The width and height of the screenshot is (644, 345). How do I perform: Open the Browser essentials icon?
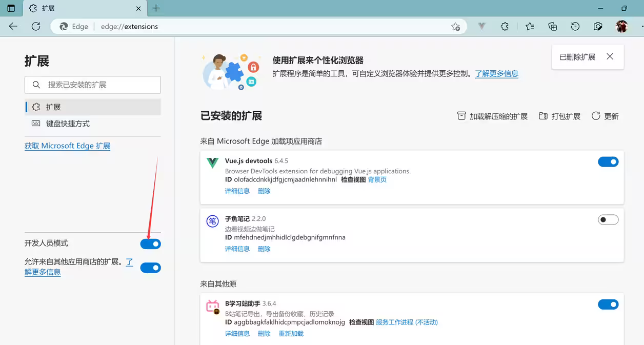[x=598, y=27]
